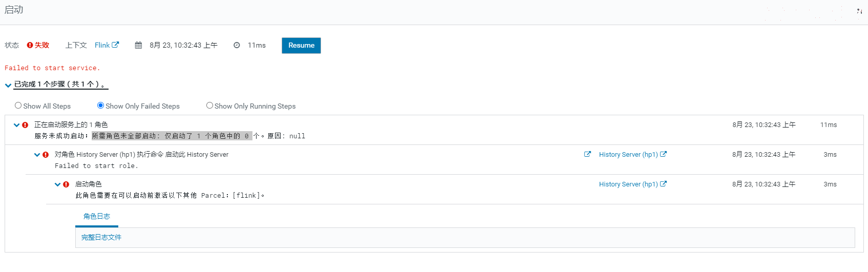Open the Flink context link
The height and width of the screenshot is (272, 868).
click(102, 45)
